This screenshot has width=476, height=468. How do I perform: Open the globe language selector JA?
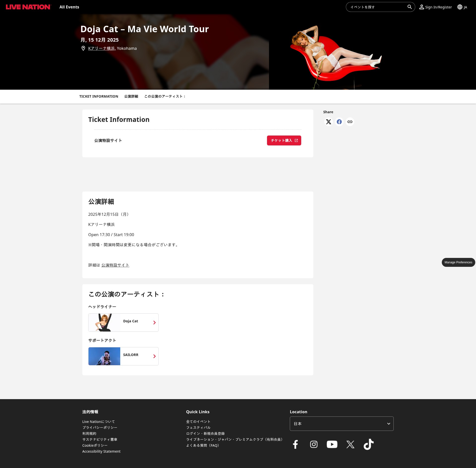[462, 7]
